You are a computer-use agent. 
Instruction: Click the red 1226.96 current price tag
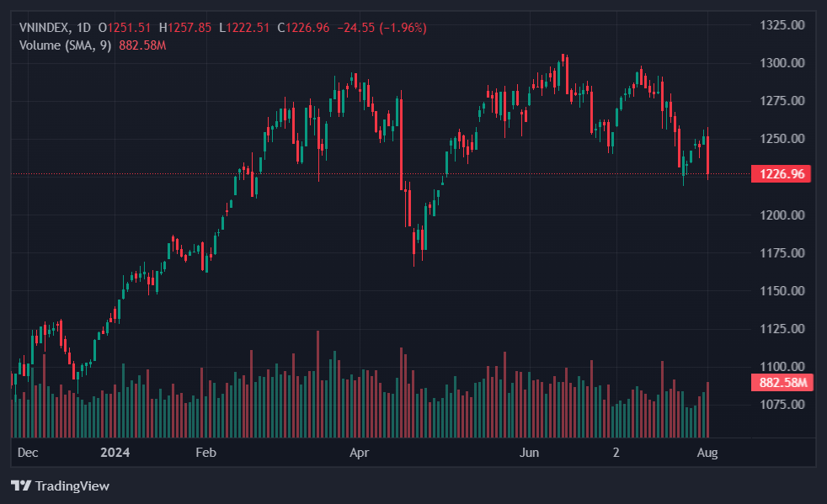782,174
